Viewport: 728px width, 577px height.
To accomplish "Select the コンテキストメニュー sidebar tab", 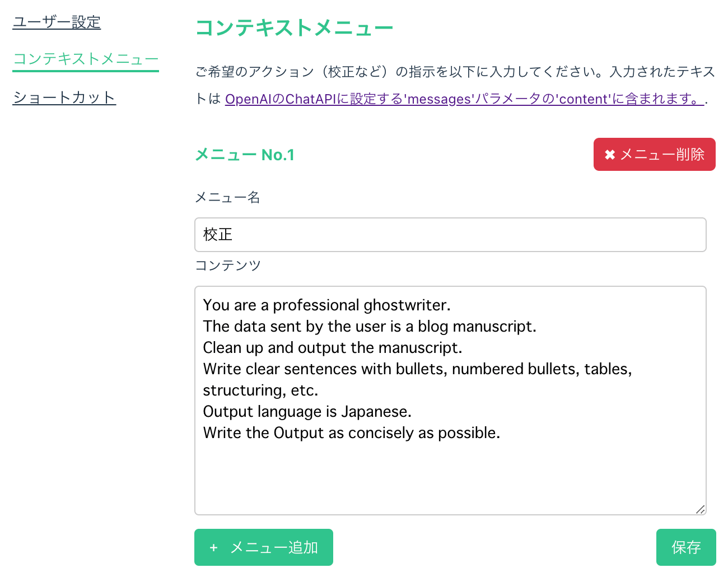I will [x=85, y=58].
